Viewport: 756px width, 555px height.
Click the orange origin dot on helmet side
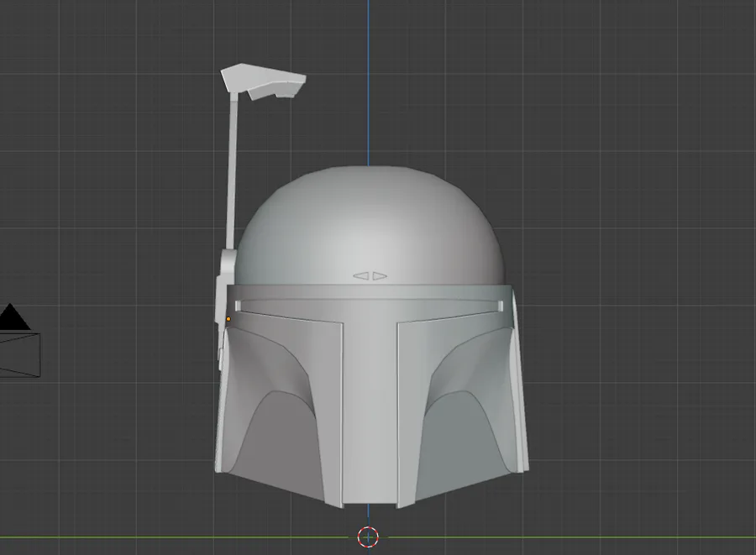tap(228, 319)
